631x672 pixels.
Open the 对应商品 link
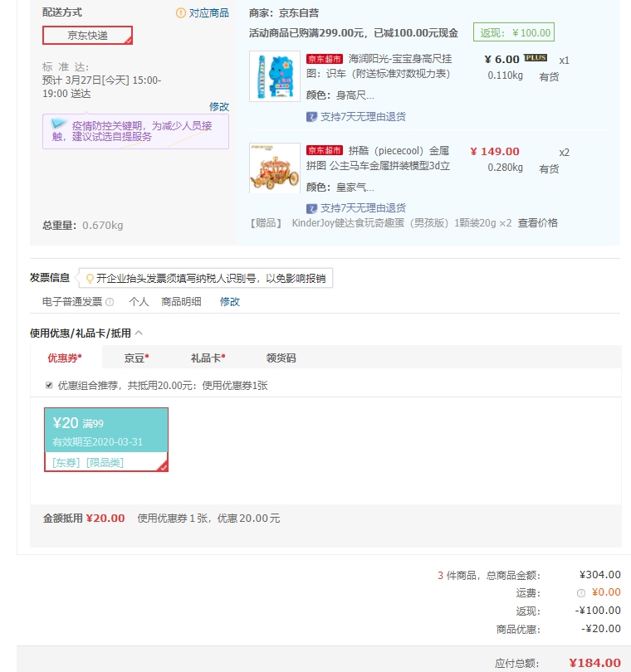click(x=209, y=12)
